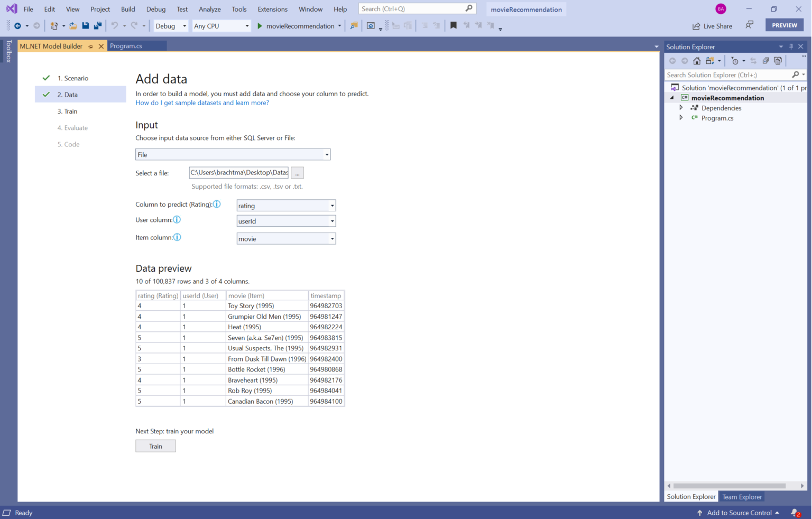Click the Navigate Backward toolbar icon

(x=17, y=26)
